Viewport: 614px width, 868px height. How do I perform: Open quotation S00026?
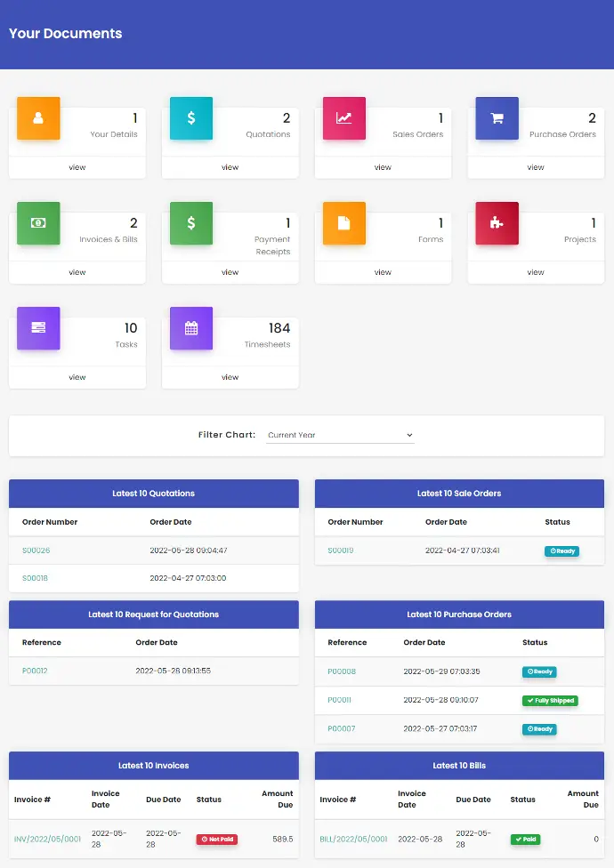click(x=36, y=551)
